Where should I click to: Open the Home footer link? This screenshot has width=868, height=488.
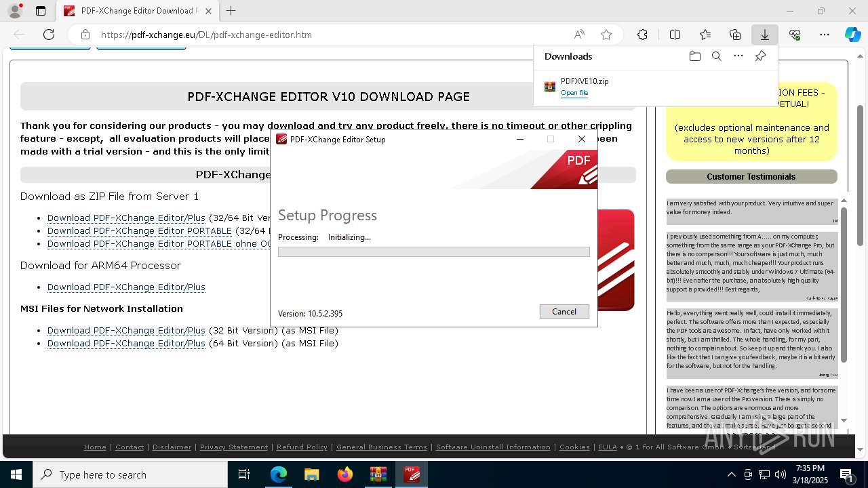[x=95, y=447]
